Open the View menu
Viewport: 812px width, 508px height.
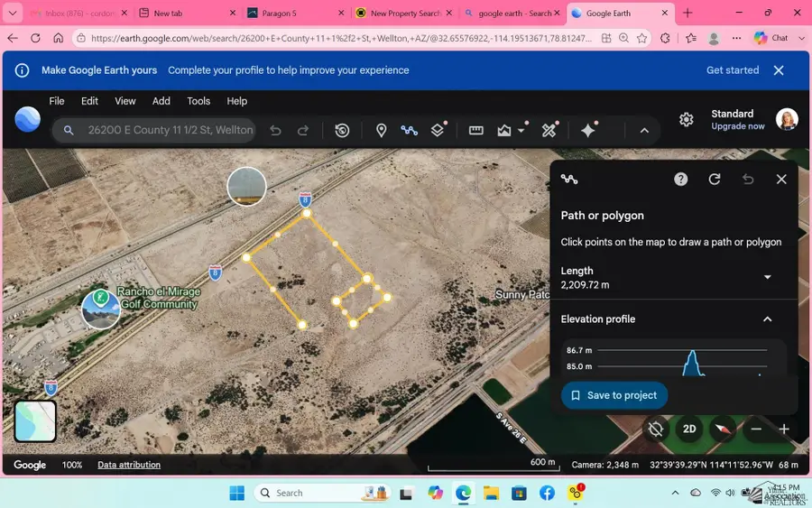[125, 101]
